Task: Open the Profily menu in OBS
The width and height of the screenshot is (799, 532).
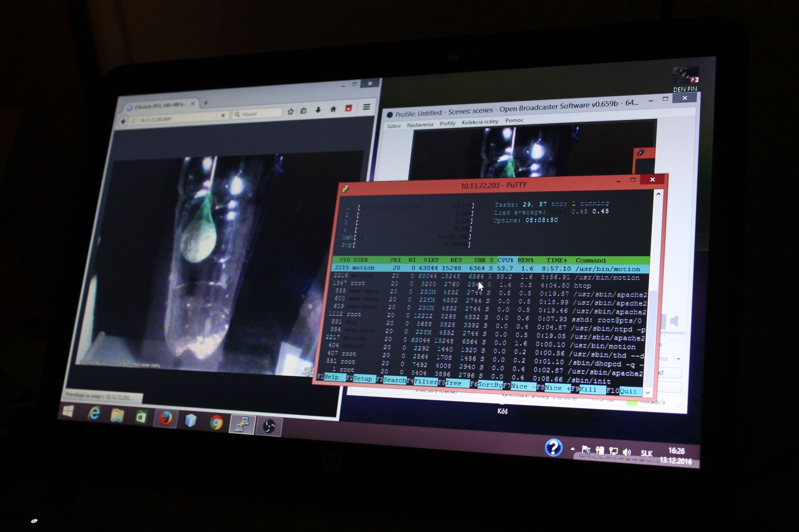Action: pos(447,123)
